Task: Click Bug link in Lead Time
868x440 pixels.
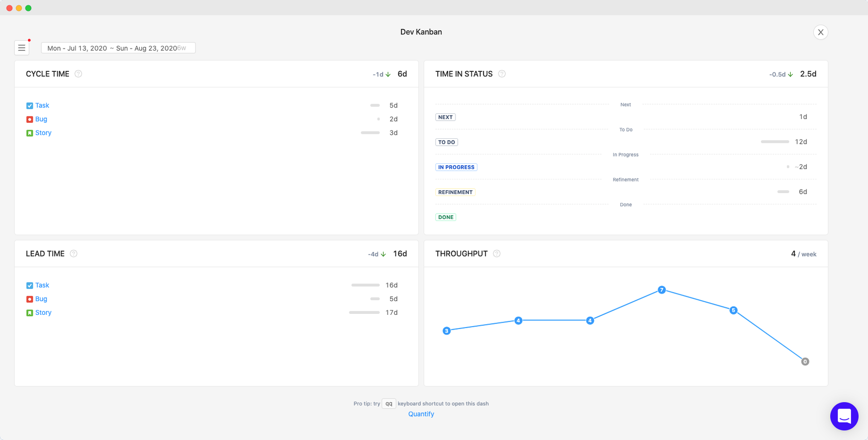Action: [x=41, y=299]
